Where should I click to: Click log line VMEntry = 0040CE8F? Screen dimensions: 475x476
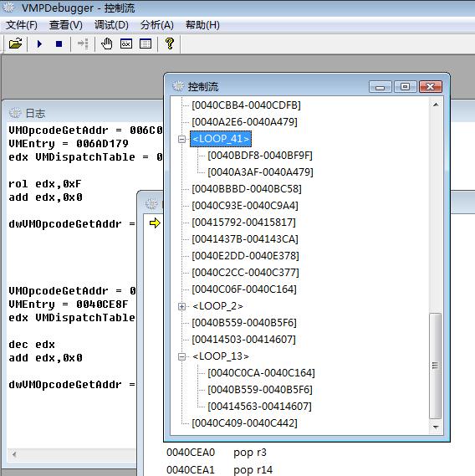69,305
